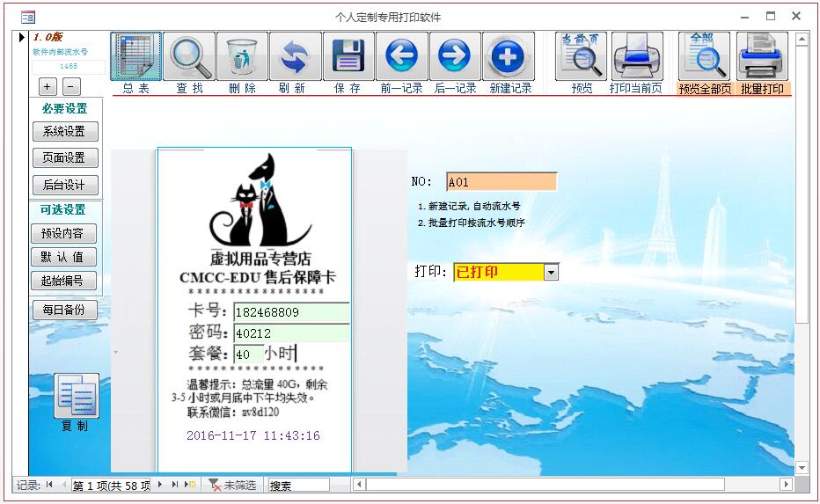Image resolution: width=820 pixels, height=504 pixels.
Task: Click the 每日备份 button
Action: [65, 310]
